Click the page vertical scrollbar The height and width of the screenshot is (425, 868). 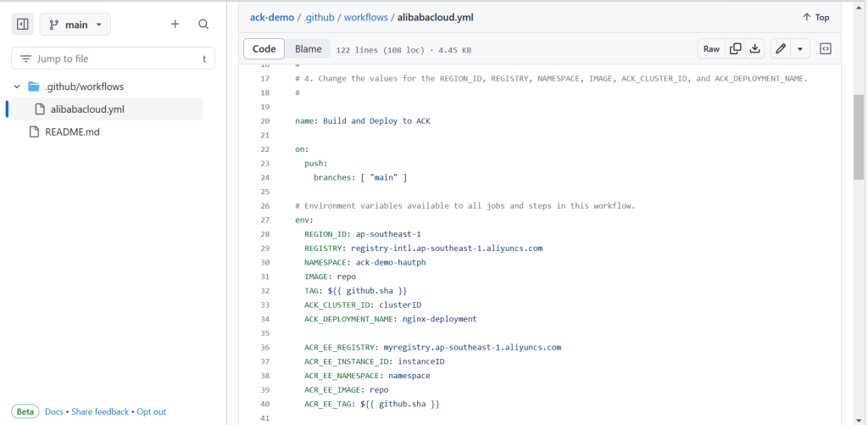(x=858, y=136)
